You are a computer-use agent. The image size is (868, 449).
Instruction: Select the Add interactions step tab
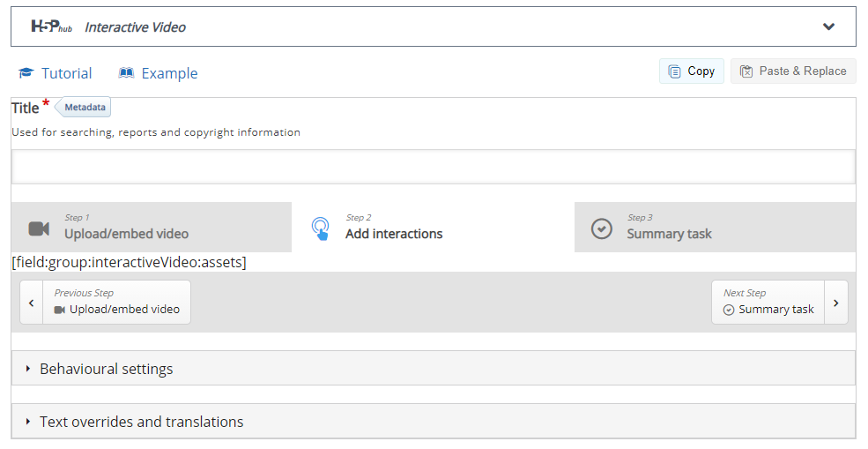coord(433,228)
